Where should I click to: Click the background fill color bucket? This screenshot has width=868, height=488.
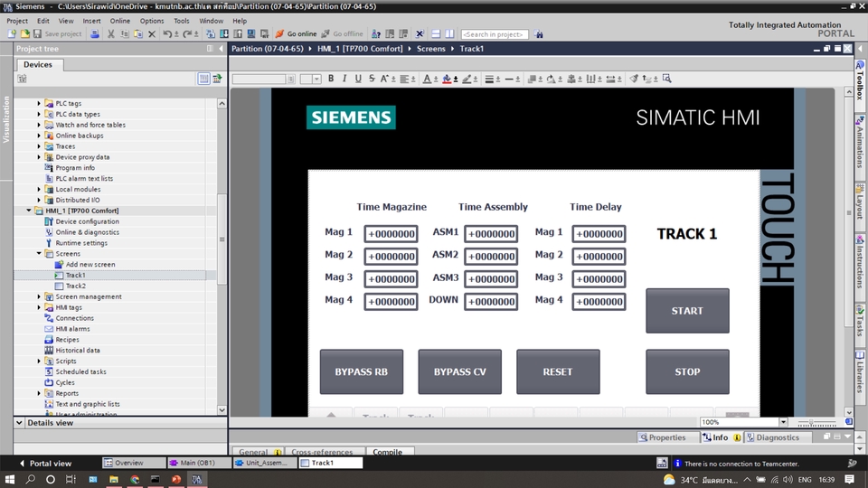point(447,79)
